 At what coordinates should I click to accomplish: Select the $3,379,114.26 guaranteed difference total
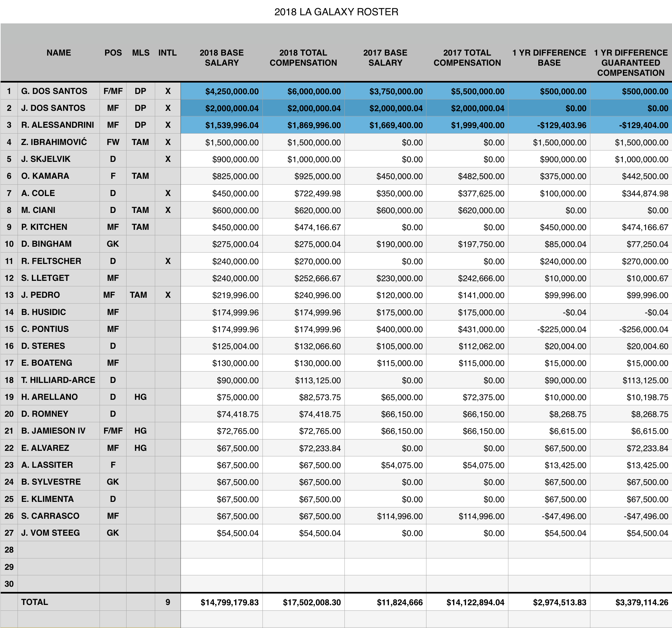[631, 602]
